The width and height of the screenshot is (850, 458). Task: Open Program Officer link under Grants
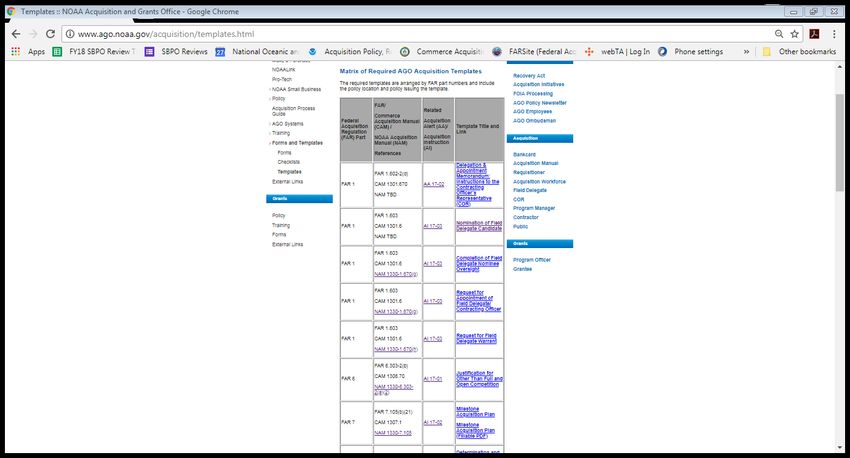pyautogui.click(x=532, y=260)
